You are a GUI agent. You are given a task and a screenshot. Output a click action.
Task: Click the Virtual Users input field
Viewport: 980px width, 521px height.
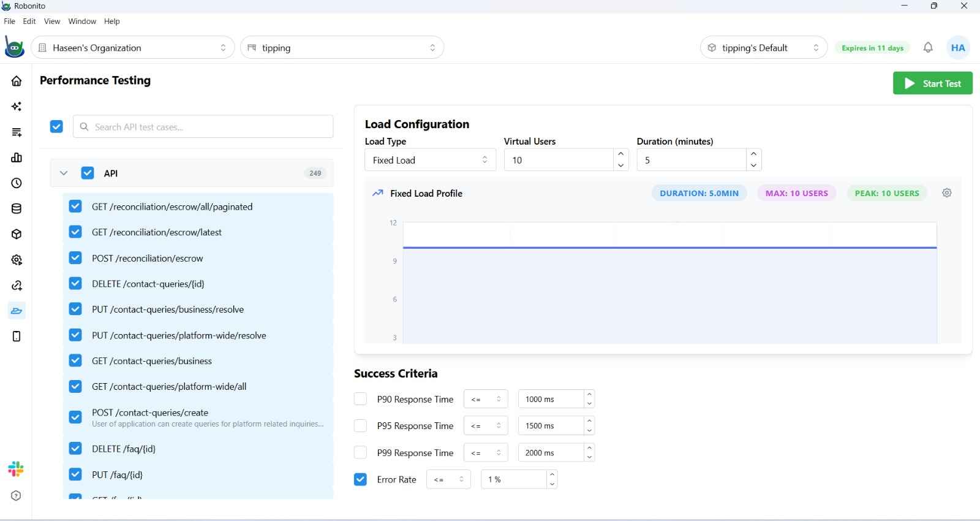tap(559, 160)
